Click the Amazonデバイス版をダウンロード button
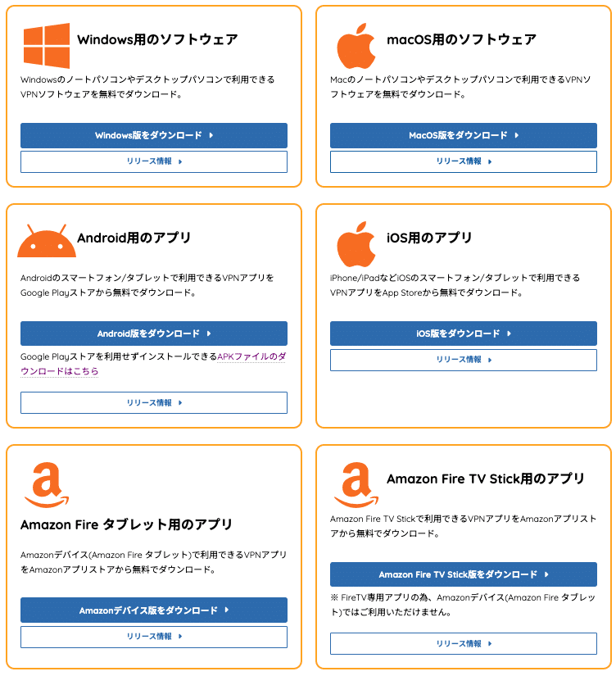 coord(154,610)
